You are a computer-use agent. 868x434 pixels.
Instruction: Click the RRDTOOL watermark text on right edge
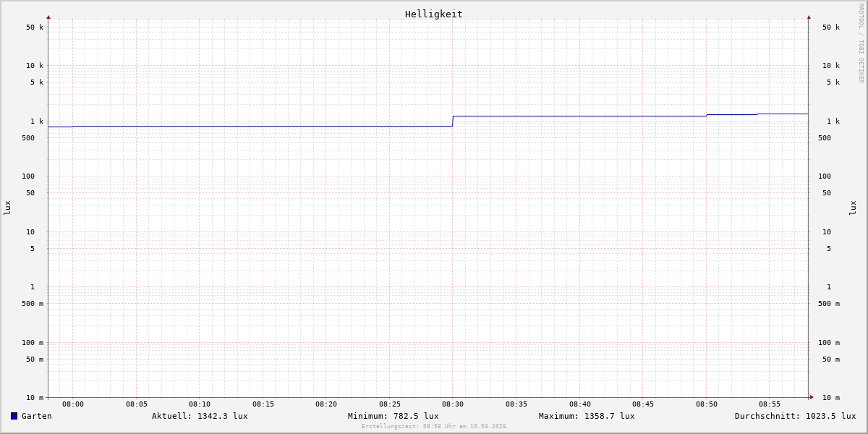[861, 43]
